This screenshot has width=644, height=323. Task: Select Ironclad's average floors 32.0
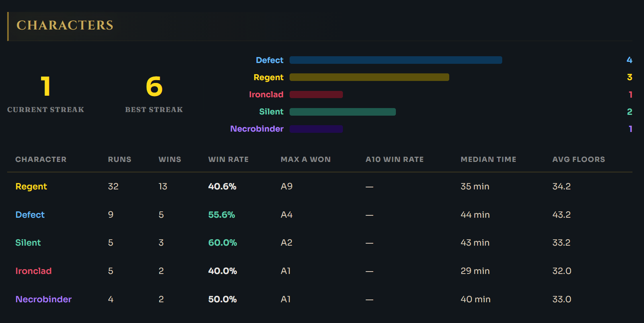562,271
